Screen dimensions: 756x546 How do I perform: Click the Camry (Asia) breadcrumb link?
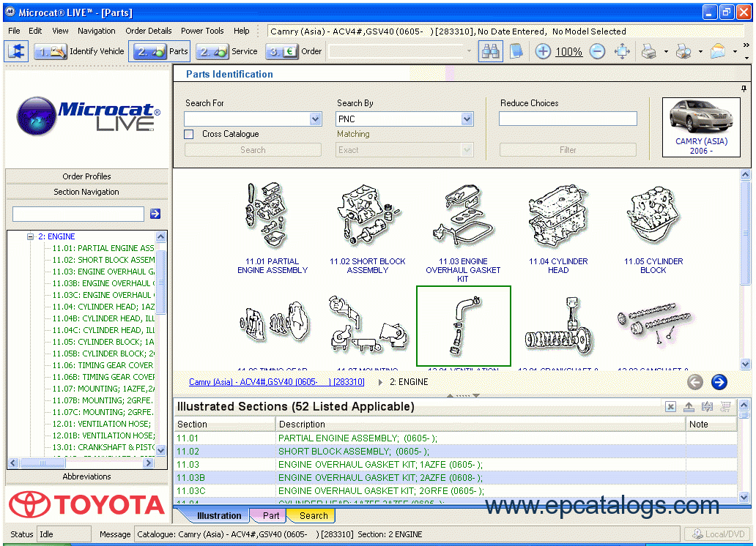point(277,382)
